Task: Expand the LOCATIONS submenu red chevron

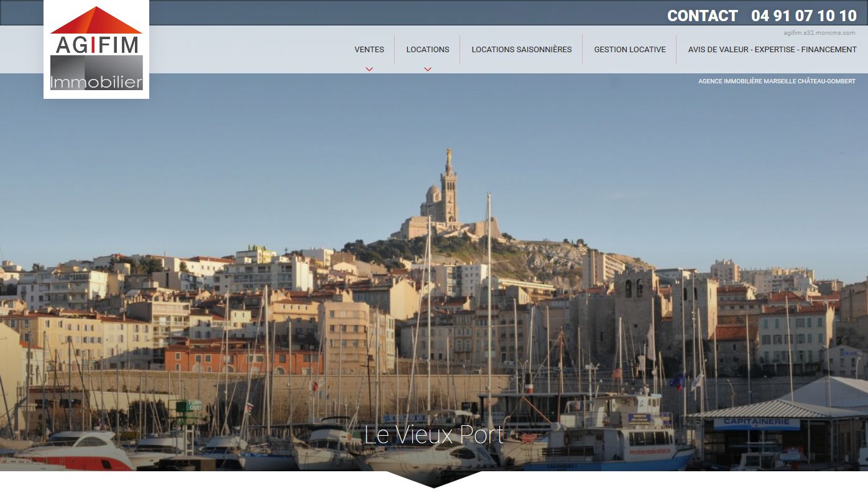Action: [428, 69]
